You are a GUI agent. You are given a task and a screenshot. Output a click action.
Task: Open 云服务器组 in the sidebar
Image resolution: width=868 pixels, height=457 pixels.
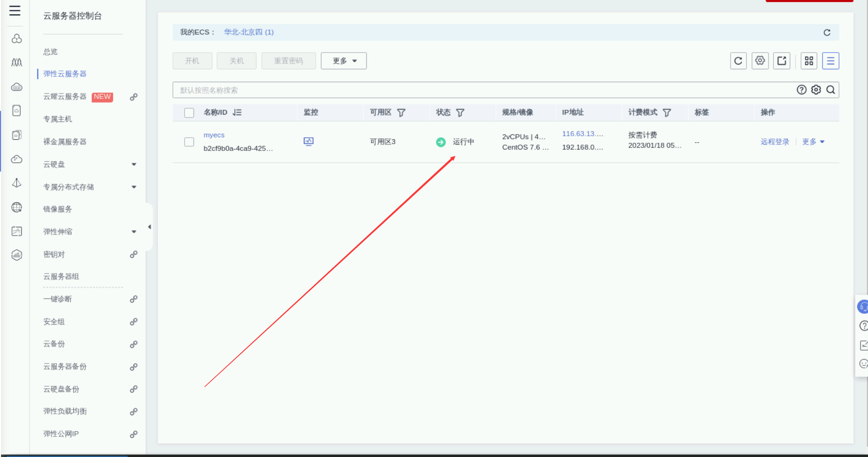point(61,276)
